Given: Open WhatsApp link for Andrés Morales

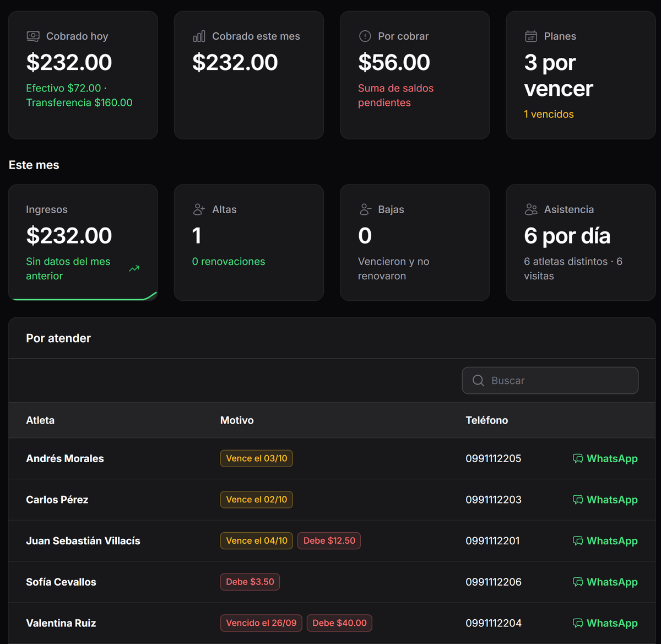Looking at the screenshot, I should (605, 458).
